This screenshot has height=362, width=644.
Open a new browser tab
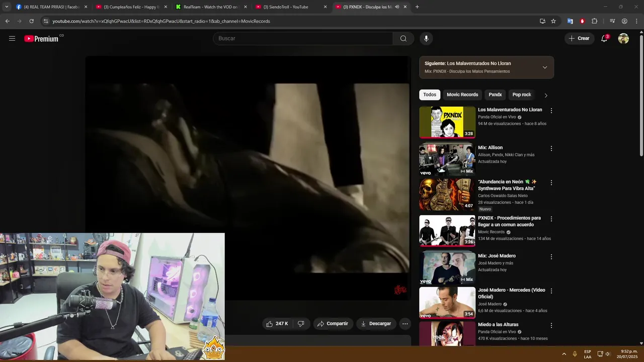(417, 7)
